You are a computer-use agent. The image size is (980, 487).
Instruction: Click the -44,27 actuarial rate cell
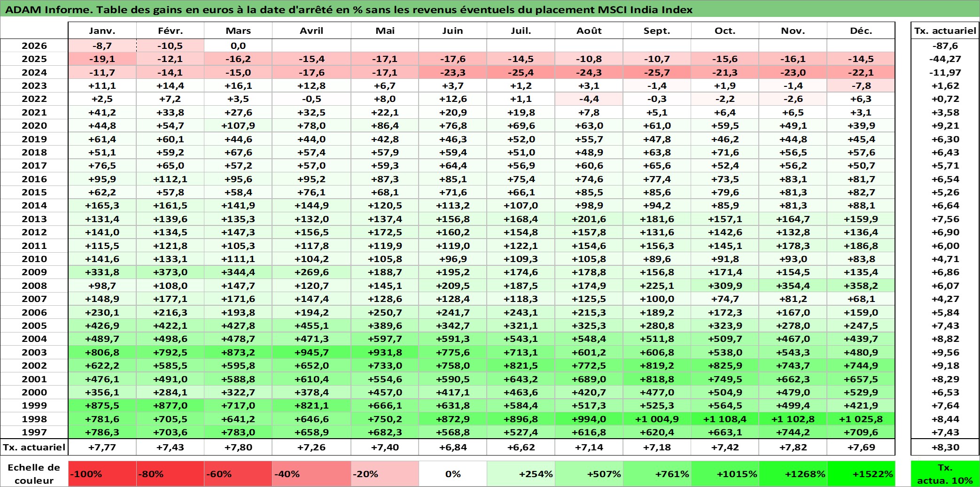coord(945,59)
